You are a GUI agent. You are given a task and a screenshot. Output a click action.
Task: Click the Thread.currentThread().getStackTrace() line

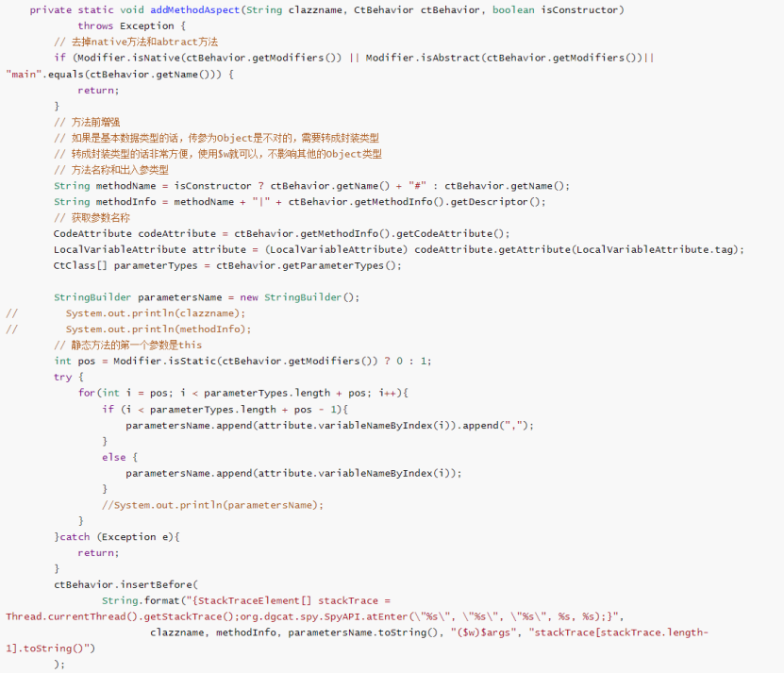pyautogui.click(x=315, y=617)
